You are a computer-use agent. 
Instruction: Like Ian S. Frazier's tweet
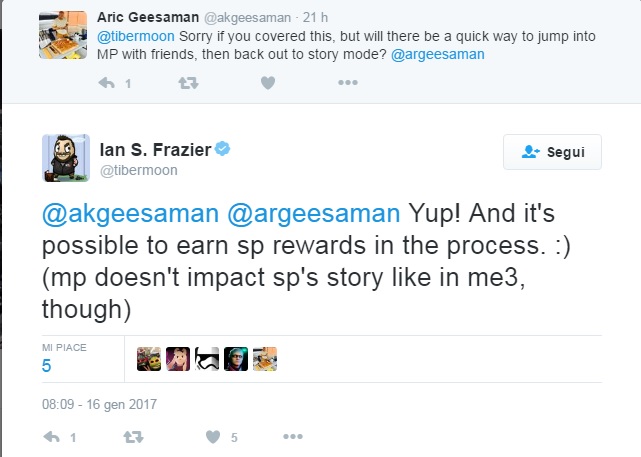tap(212, 437)
